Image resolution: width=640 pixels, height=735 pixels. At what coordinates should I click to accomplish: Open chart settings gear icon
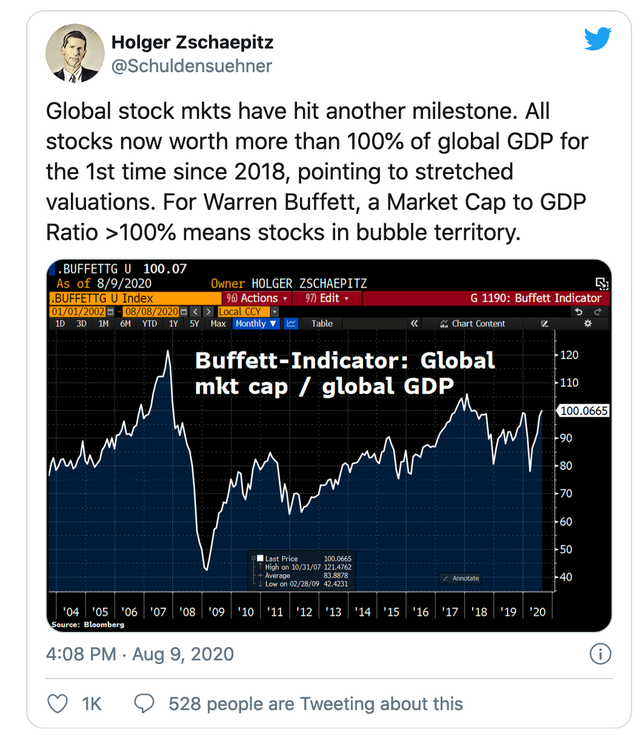(x=587, y=323)
